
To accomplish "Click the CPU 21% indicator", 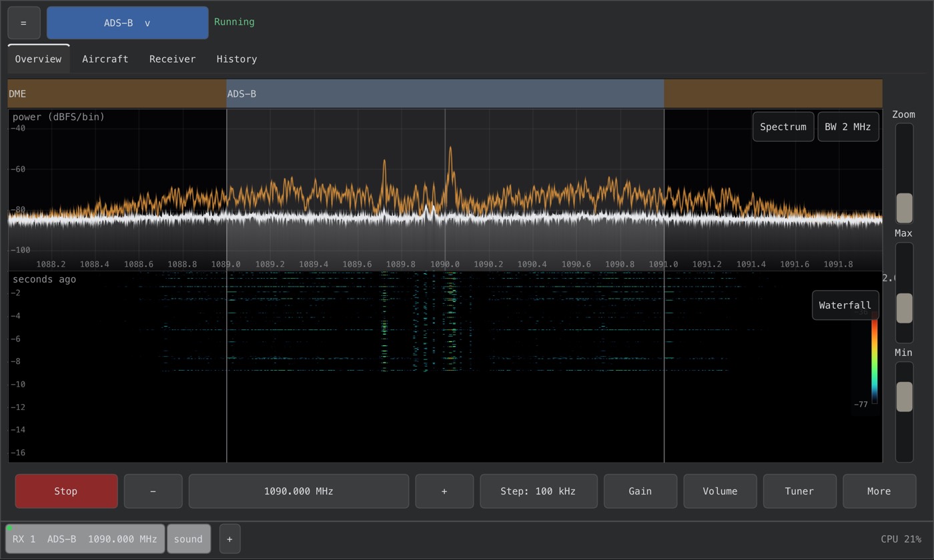I will click(901, 539).
